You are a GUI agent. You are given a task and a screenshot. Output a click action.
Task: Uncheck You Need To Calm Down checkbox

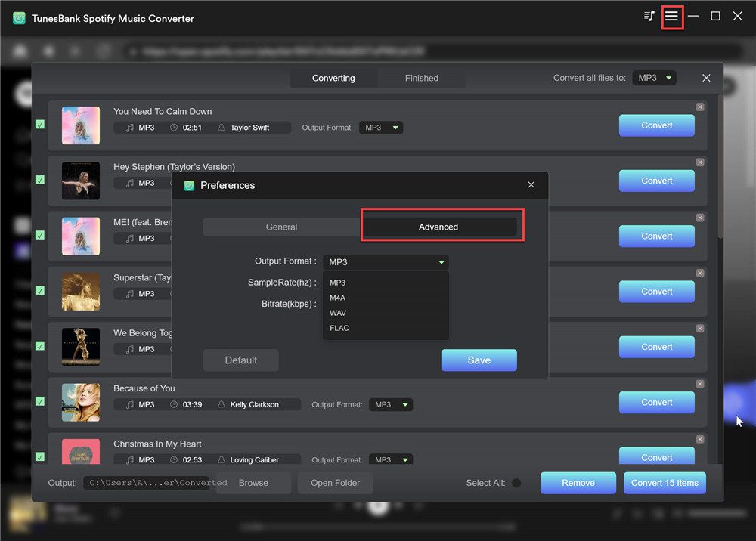point(40,124)
